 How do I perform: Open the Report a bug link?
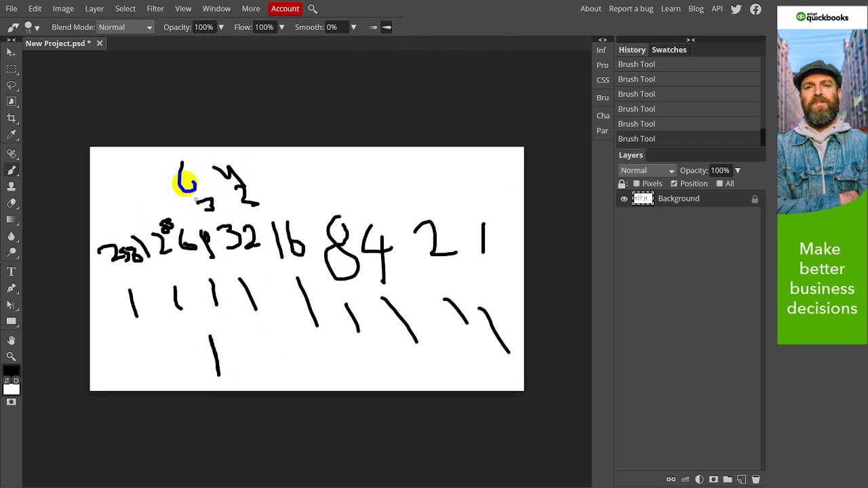click(631, 9)
